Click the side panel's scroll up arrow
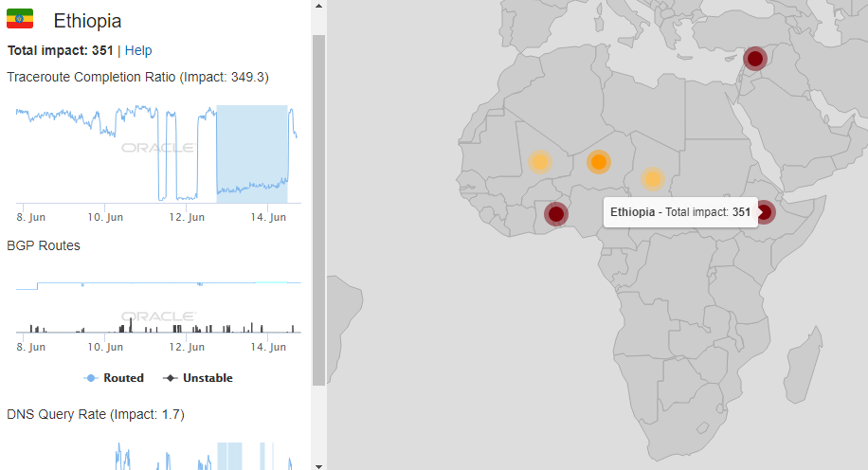This screenshot has height=470, width=868. pyautogui.click(x=318, y=6)
